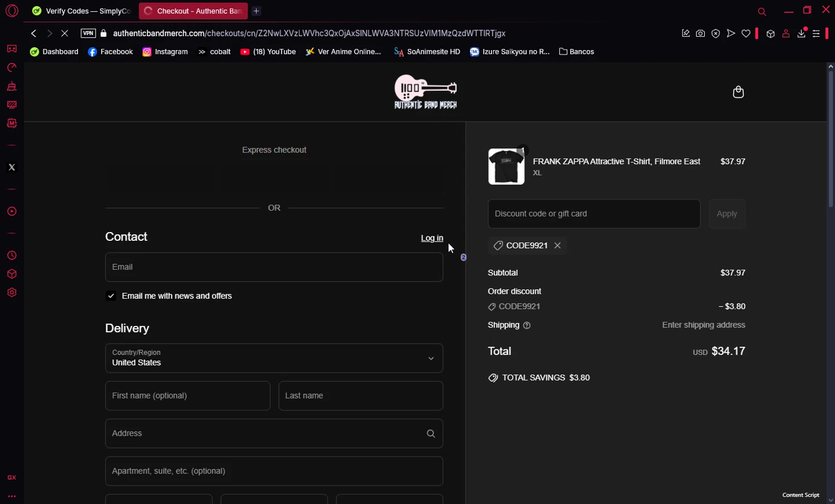Click the Authentic Band Merch logo
835x504 pixels.
(x=425, y=92)
